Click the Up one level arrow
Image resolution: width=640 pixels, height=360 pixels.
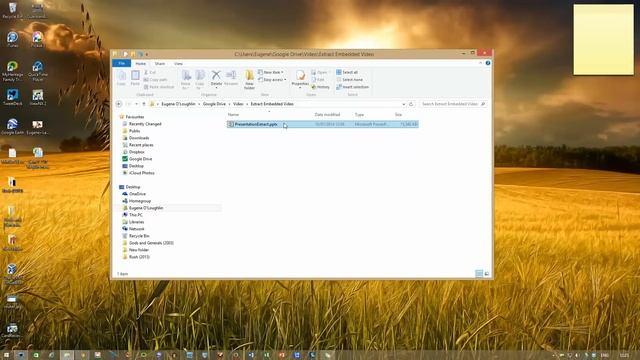[x=144, y=104]
